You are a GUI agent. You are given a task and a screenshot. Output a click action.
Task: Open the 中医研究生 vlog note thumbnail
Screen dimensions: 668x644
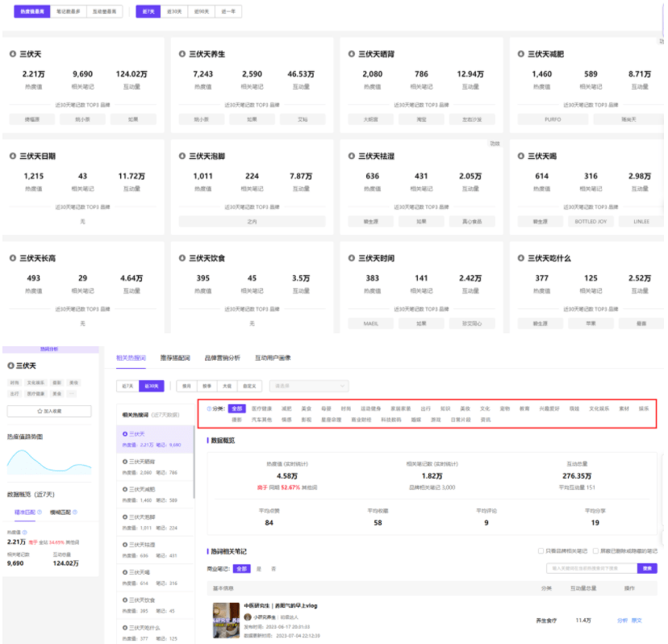[226, 620]
